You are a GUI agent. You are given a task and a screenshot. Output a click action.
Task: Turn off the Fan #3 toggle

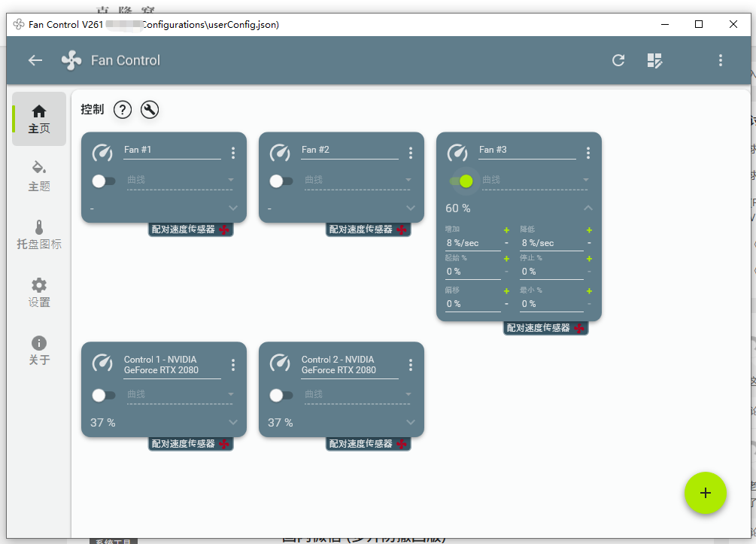click(x=460, y=181)
